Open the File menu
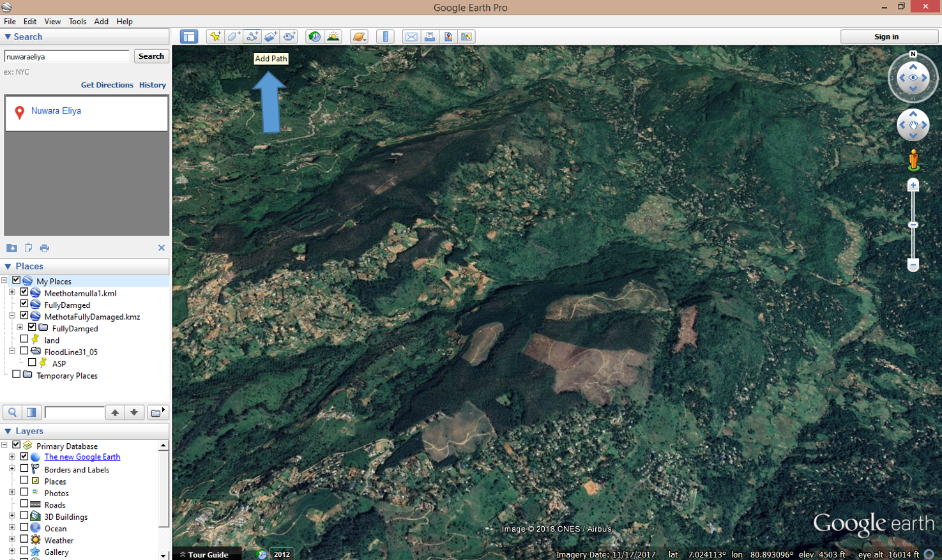 point(10,22)
